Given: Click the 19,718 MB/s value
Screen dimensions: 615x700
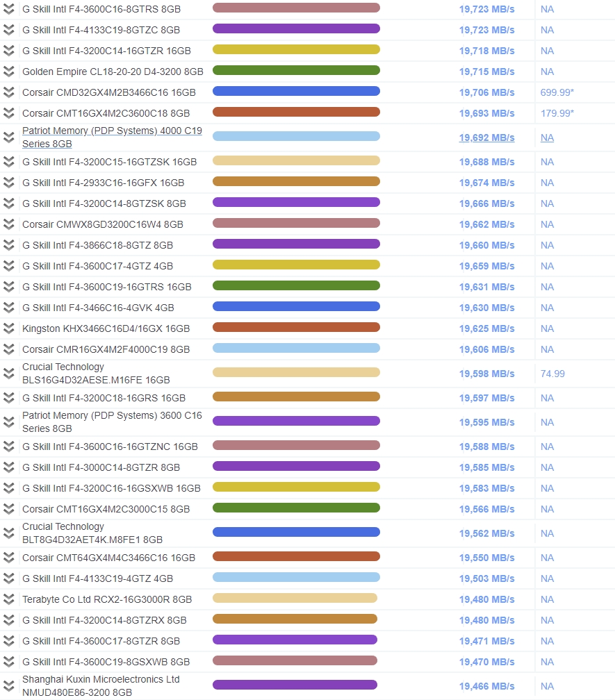Looking at the screenshot, I should [487, 51].
